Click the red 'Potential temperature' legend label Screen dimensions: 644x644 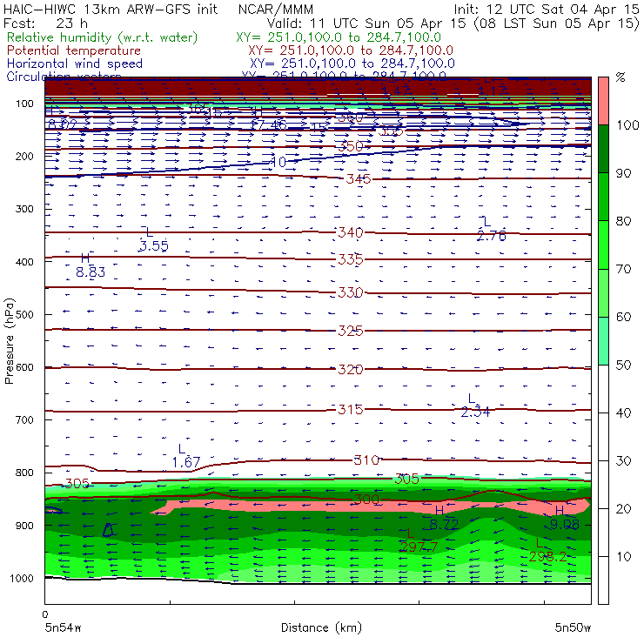coord(74,50)
